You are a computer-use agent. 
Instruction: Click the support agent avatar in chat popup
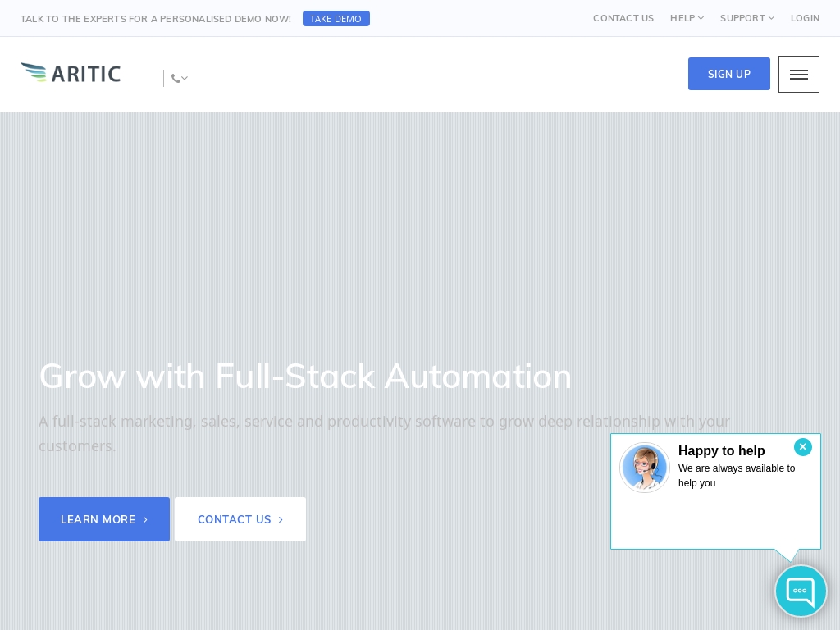pyautogui.click(x=645, y=468)
